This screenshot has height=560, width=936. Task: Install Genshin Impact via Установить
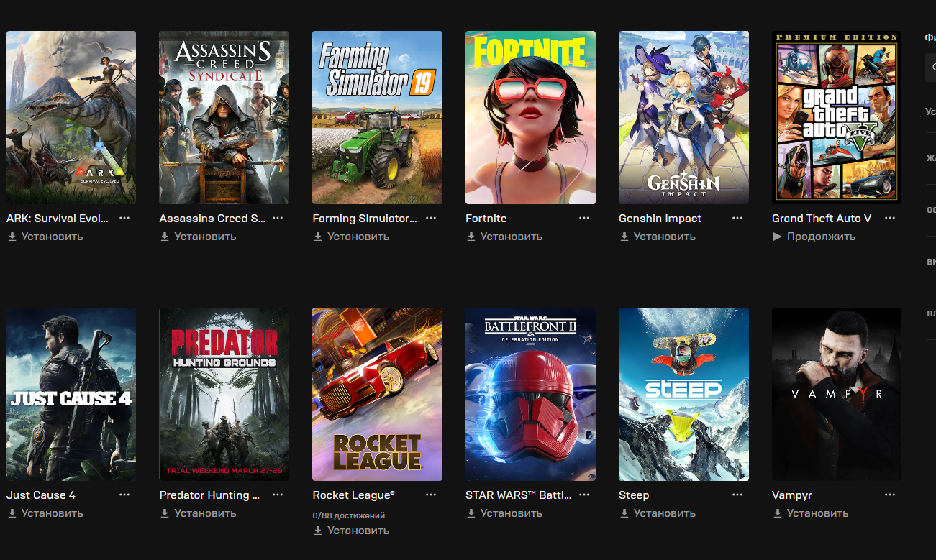(658, 237)
